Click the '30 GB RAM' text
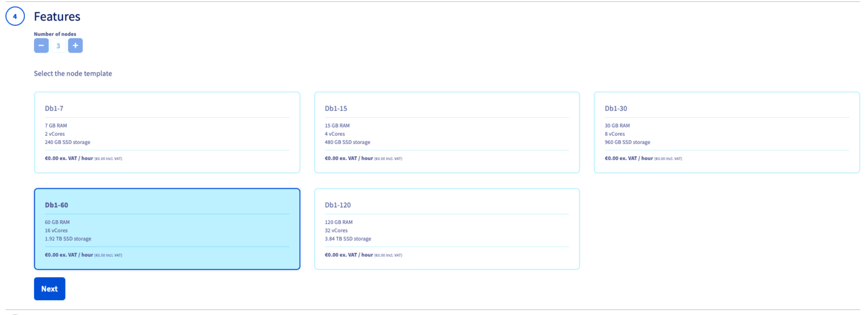This screenshot has height=315, width=868. 618,126
